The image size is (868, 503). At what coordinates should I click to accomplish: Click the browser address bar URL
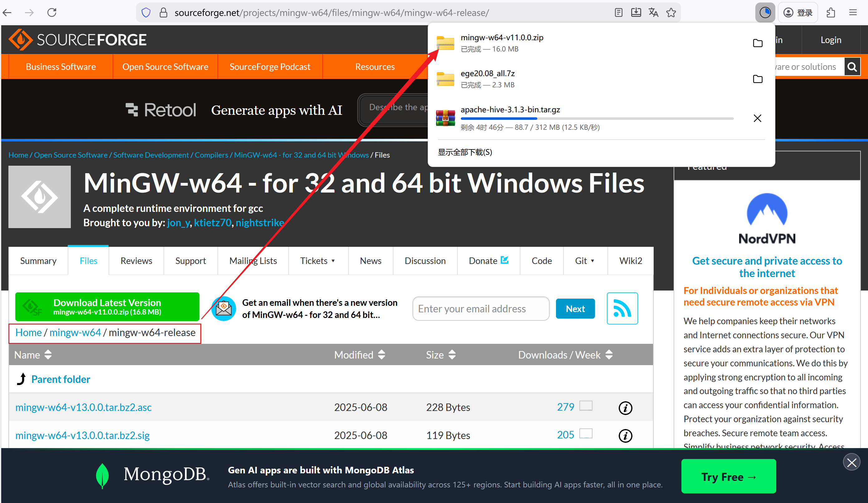pos(331,13)
